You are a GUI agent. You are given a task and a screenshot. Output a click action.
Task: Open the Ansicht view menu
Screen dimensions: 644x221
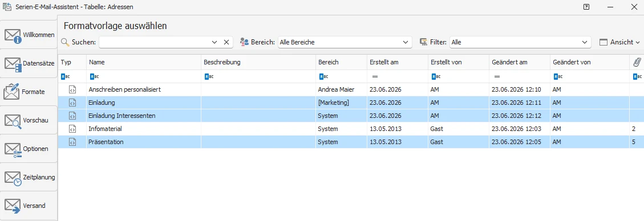coord(620,42)
